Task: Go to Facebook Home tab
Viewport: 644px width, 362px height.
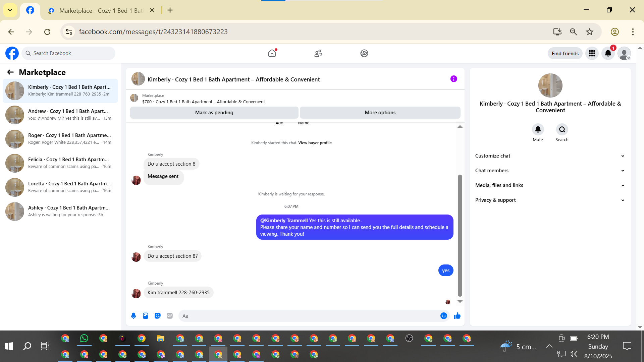Action: [272, 53]
